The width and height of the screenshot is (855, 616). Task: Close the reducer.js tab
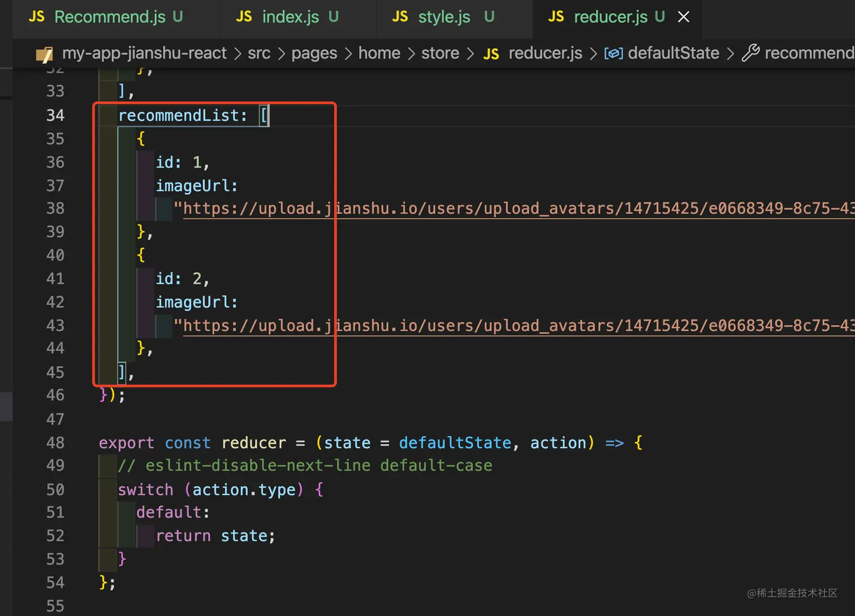click(x=684, y=17)
